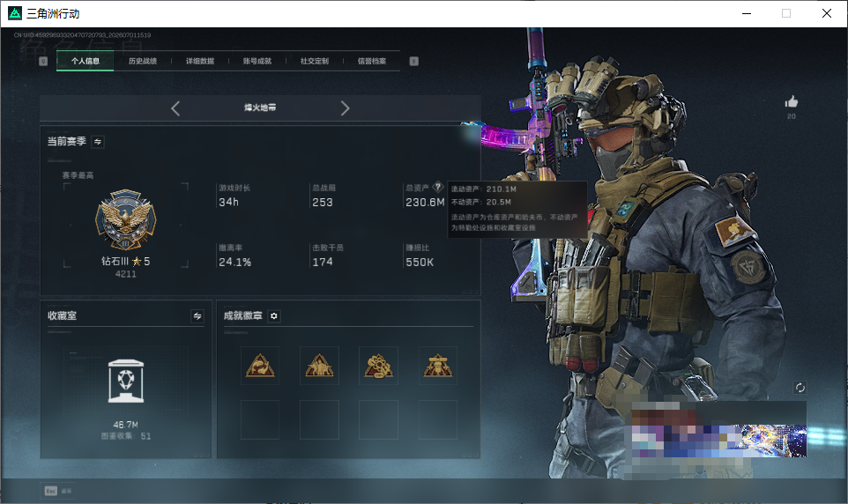Screen dimensions: 848x504
Task: Click the question mark beside 总资产
Action: 438,187
